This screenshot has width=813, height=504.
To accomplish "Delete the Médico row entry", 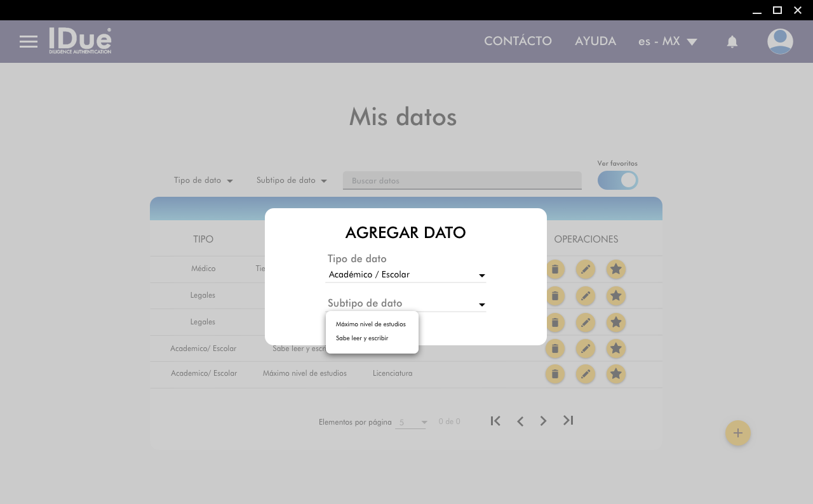I will click(555, 269).
